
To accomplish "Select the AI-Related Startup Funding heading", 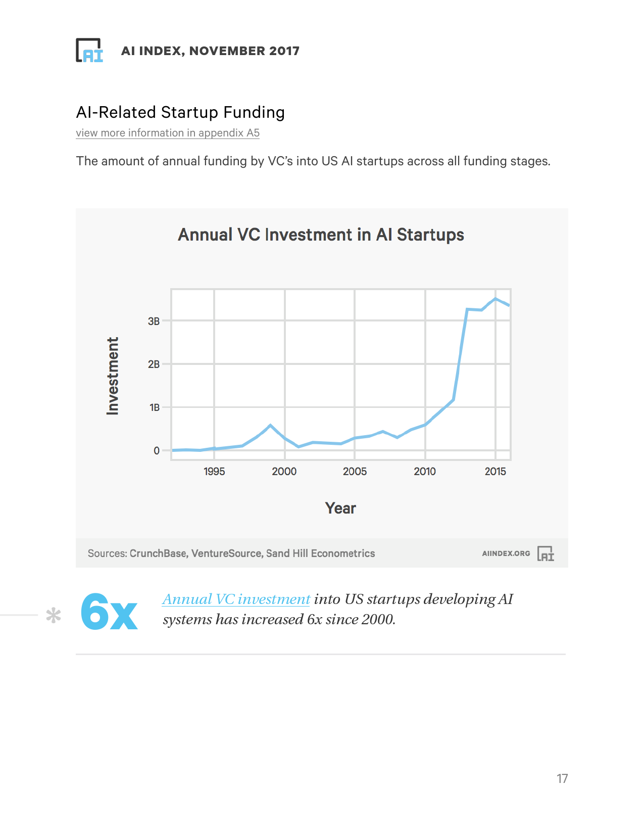I will click(180, 112).
